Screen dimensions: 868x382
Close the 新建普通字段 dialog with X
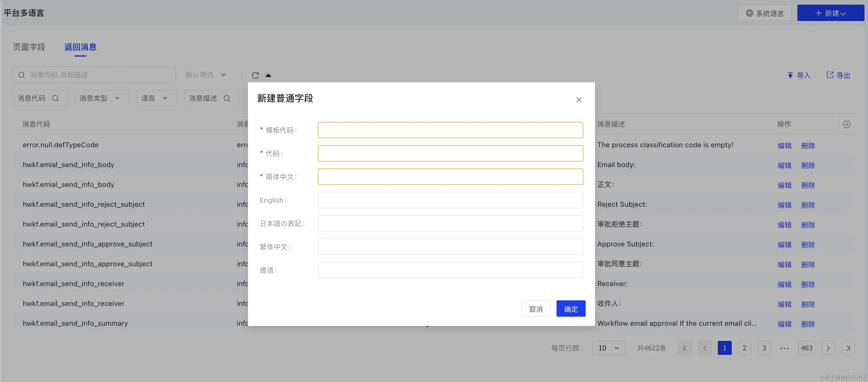click(x=579, y=100)
